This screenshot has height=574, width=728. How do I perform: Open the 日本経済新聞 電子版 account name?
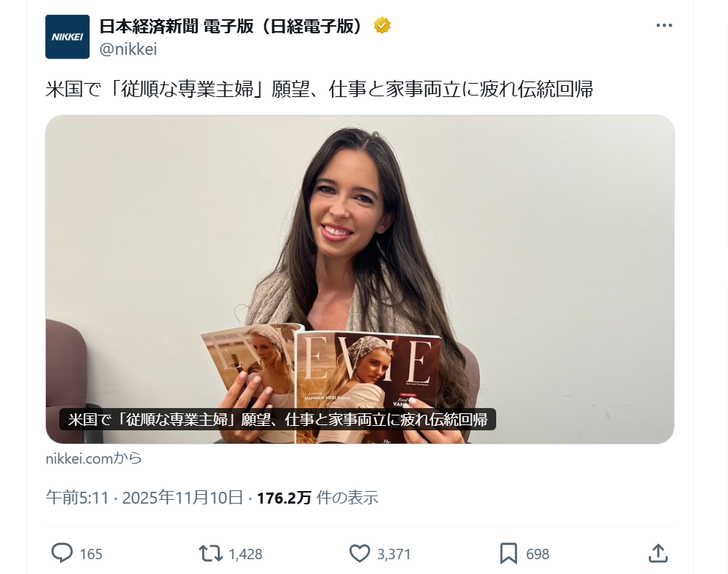(231, 26)
